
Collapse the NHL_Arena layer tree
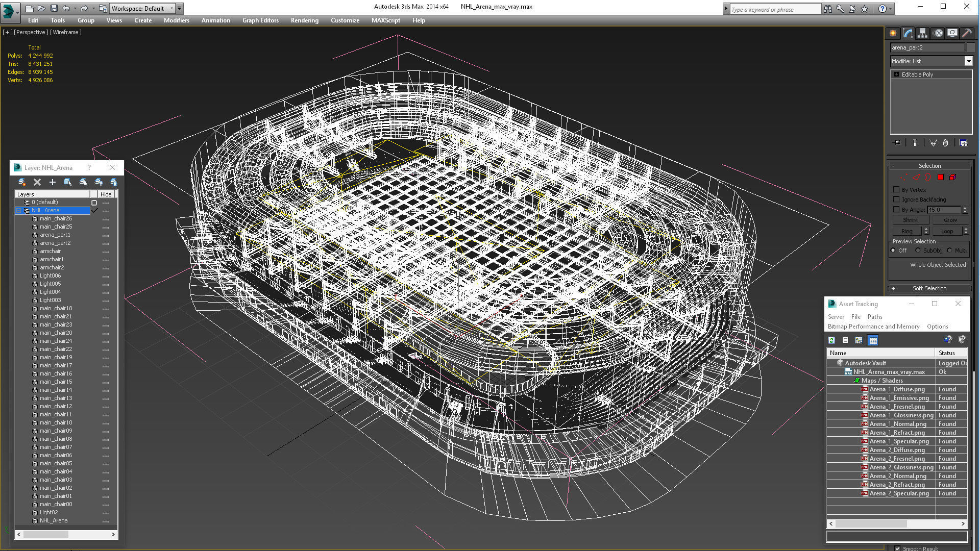pyautogui.click(x=19, y=210)
